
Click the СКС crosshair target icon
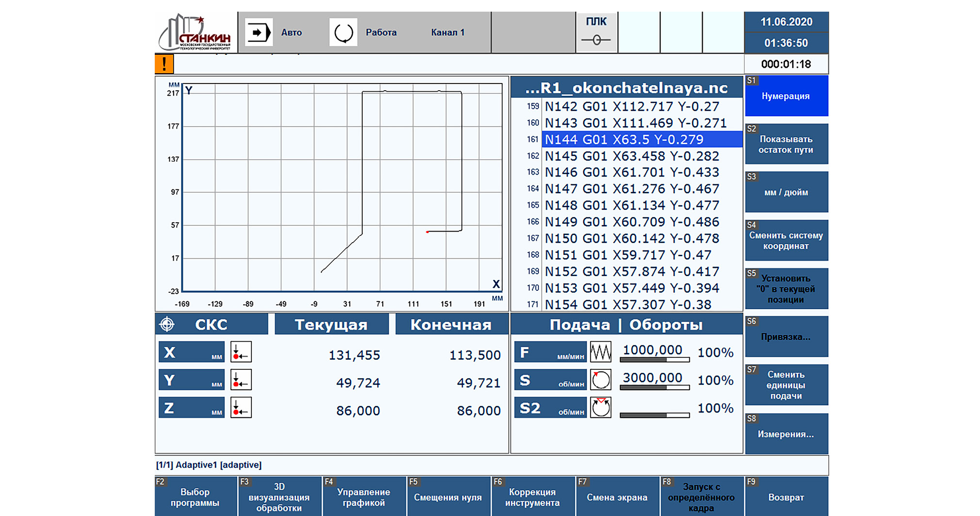(x=167, y=324)
